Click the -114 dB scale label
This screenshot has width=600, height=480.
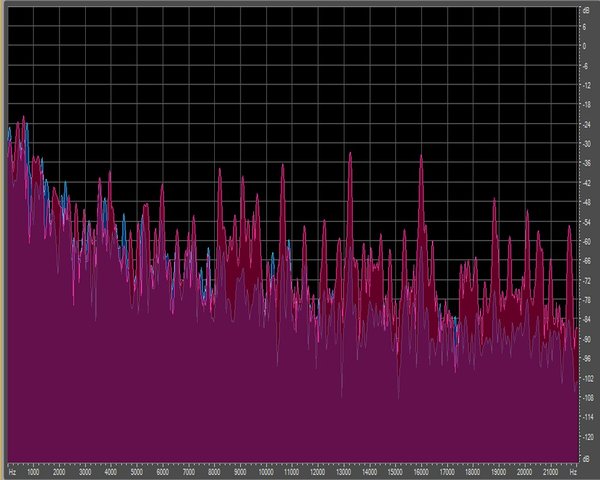point(587,418)
